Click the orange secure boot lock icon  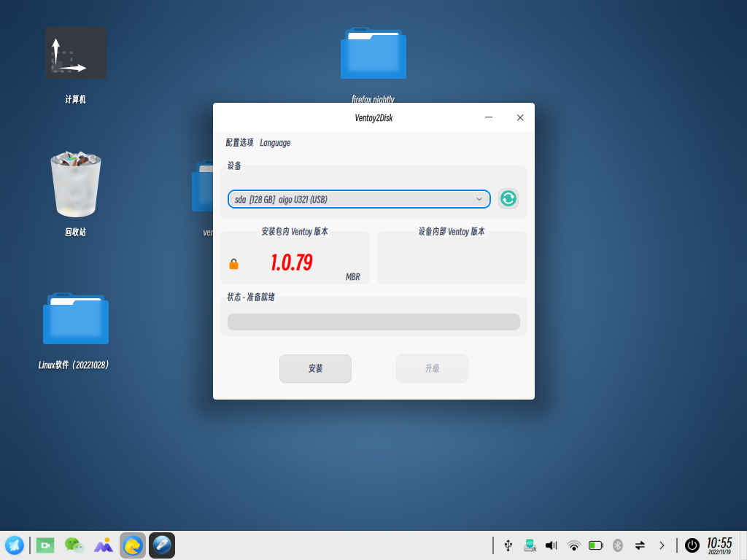click(x=233, y=264)
